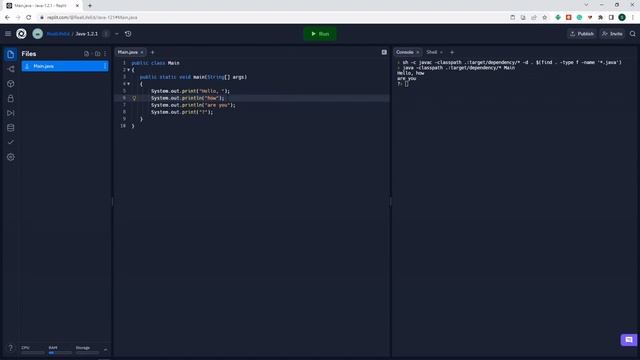This screenshot has height=360, width=640.
Task: Open a new browser tab
Action: click(x=90, y=6)
